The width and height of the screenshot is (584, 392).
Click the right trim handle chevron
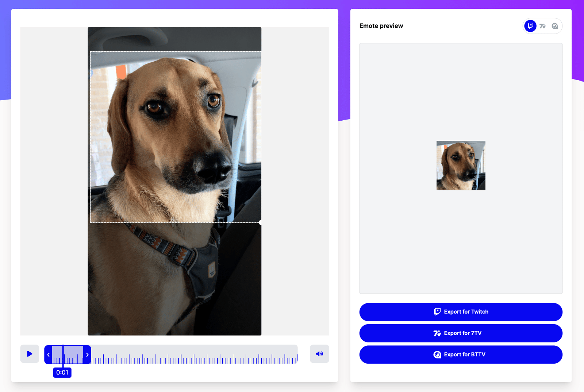click(x=87, y=354)
